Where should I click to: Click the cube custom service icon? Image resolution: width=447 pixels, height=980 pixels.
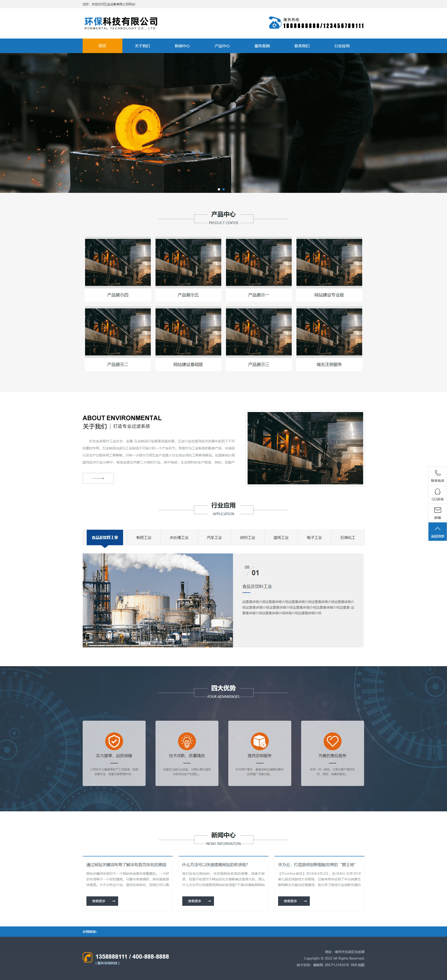tap(260, 741)
